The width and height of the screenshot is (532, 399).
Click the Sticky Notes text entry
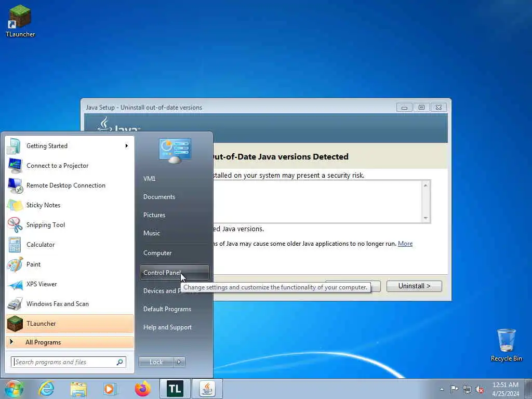point(44,205)
